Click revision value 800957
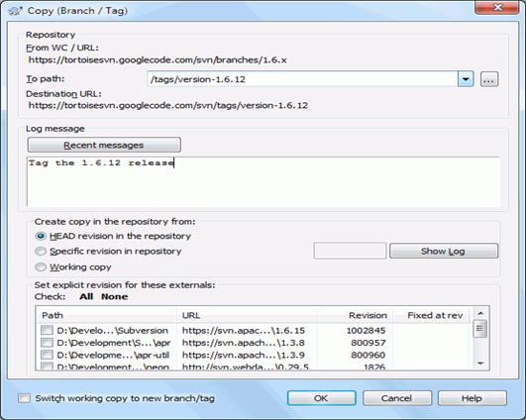Screen dimensions: 526x420 coord(368,343)
